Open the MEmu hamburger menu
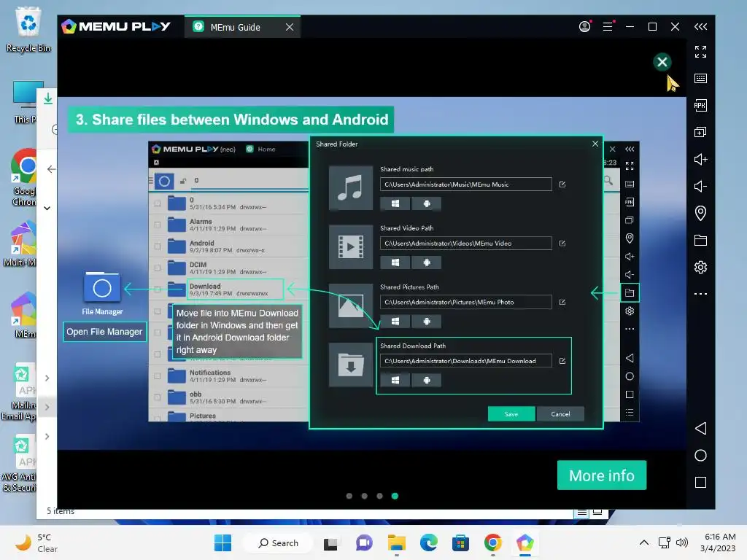 (608, 27)
